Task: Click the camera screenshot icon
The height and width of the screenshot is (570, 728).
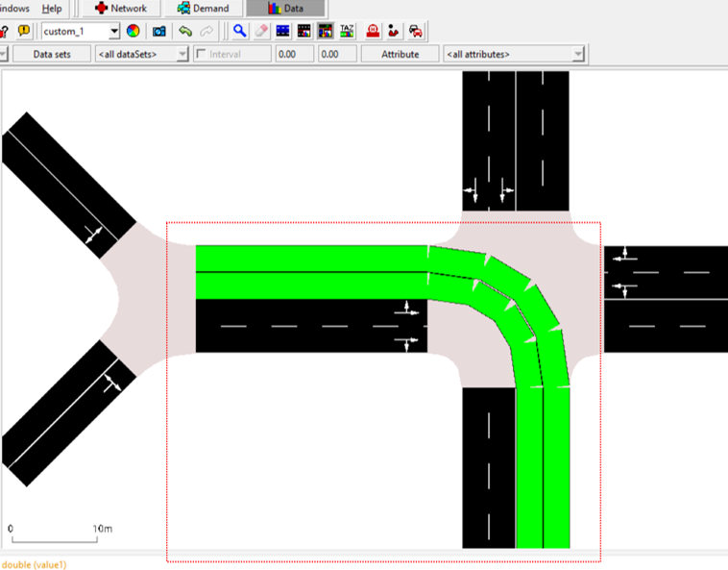Action: (158, 32)
